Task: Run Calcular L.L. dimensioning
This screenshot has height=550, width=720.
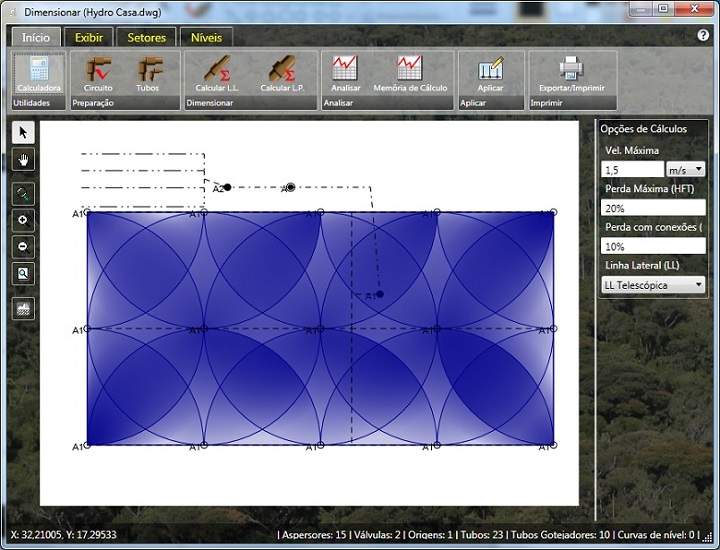Action: [216, 73]
